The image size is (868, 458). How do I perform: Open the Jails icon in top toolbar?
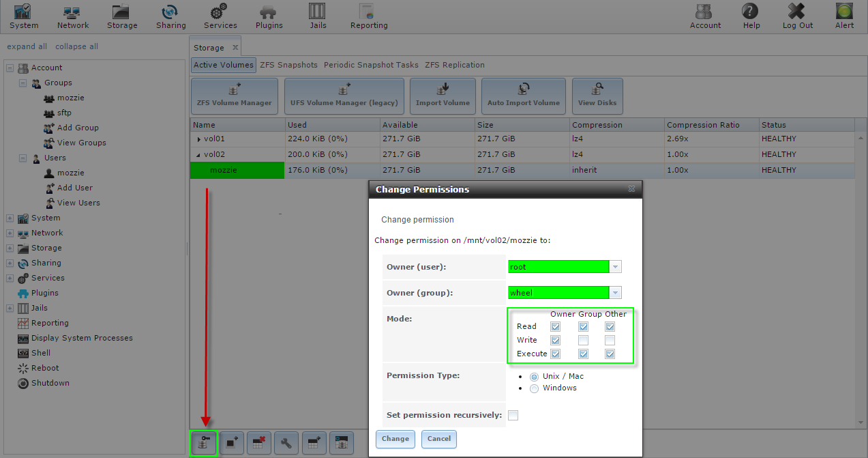(317, 16)
